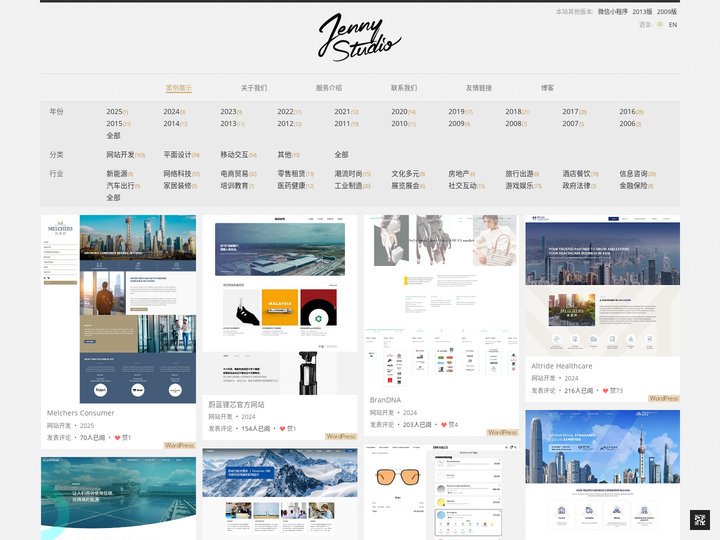Open the 微信小程序 version link
The height and width of the screenshot is (540, 720).
coord(613,11)
